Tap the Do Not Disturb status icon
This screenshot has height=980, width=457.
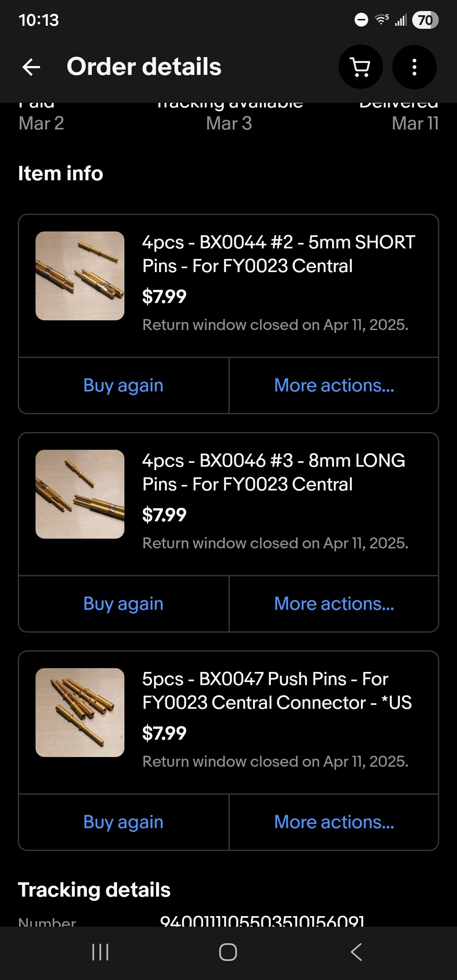pyautogui.click(x=361, y=20)
